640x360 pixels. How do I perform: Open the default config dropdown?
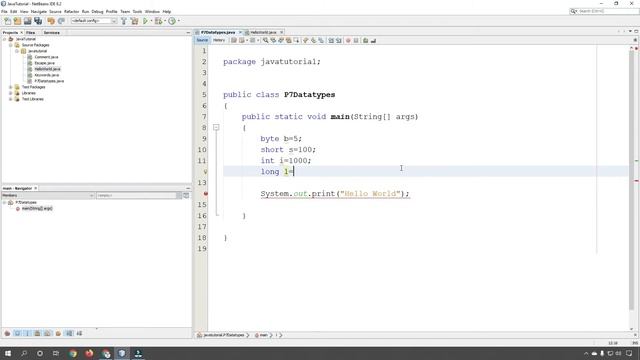click(x=94, y=21)
